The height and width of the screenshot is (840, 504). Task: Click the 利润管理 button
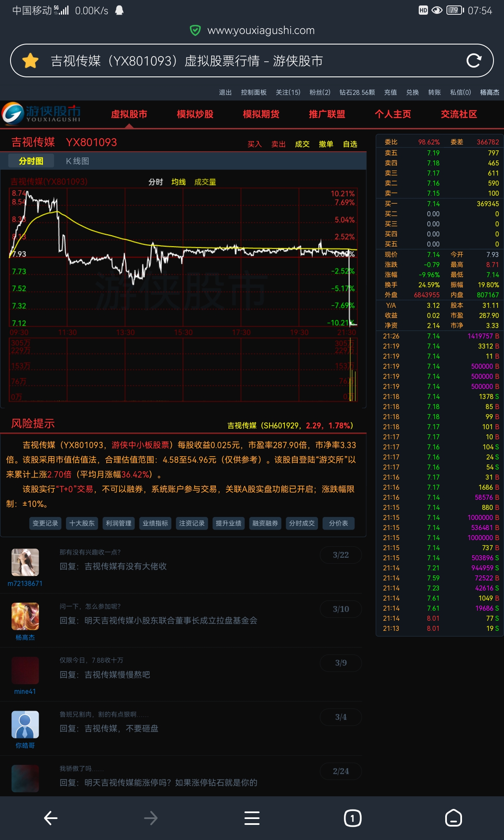point(118,523)
